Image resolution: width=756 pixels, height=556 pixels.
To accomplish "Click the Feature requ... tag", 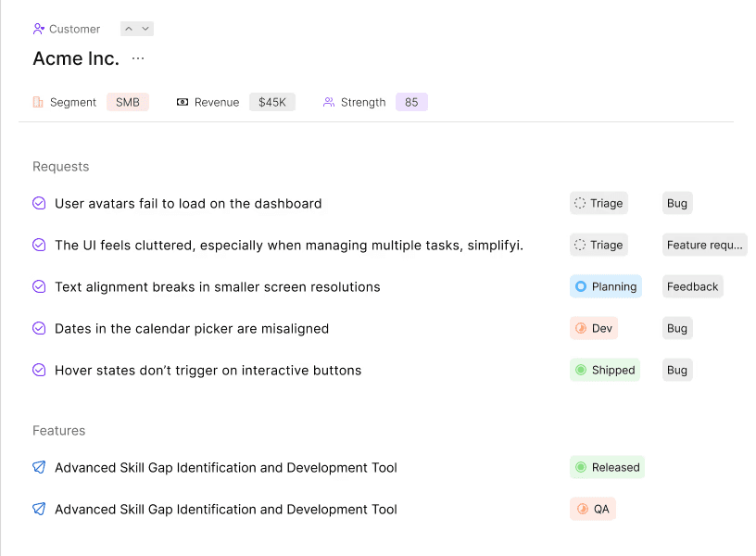I will pyautogui.click(x=704, y=245).
